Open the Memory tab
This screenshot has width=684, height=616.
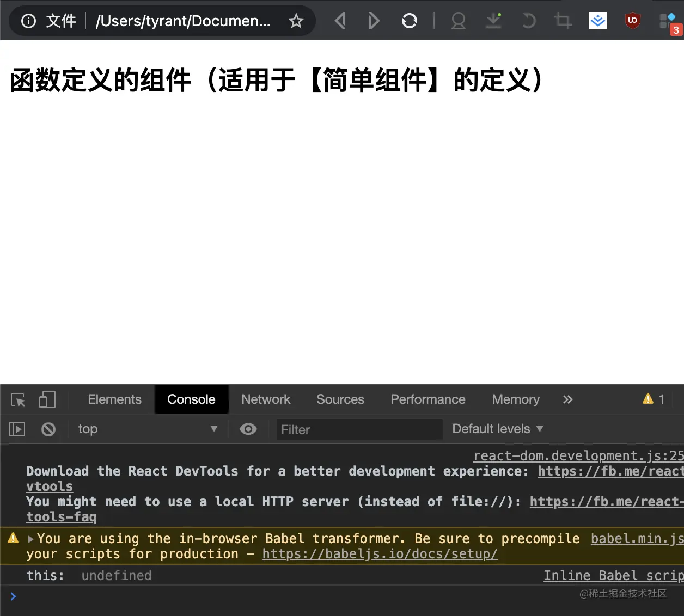tap(516, 399)
